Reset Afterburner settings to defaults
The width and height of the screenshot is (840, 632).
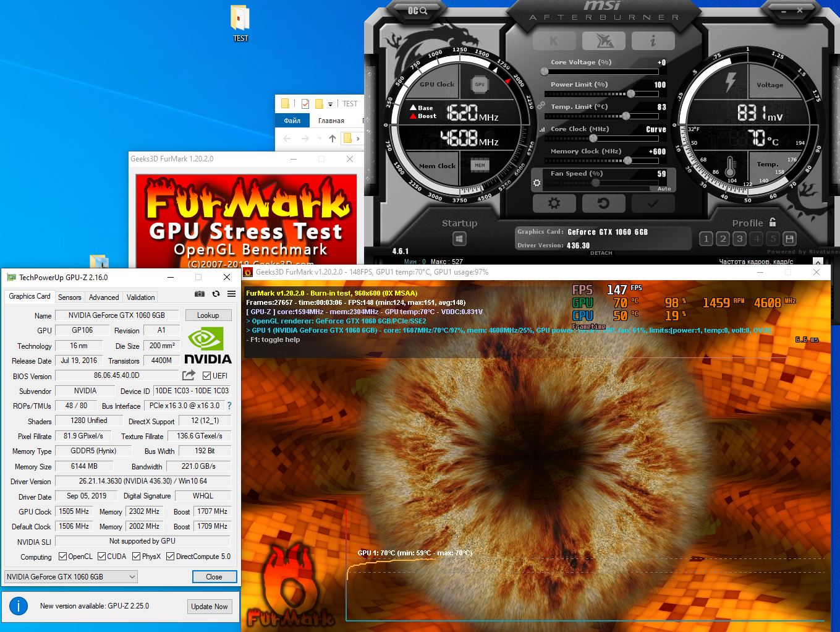point(603,203)
